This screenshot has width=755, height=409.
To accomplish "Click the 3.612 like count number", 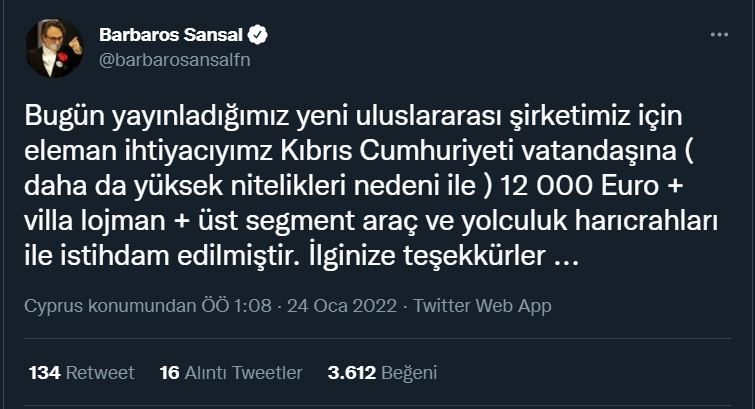I will pos(351,373).
